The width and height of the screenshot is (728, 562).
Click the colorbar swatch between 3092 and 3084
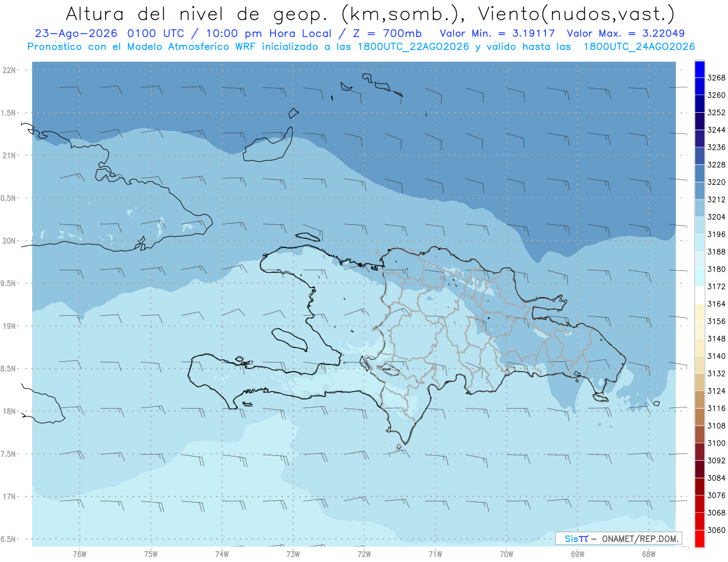tap(699, 469)
